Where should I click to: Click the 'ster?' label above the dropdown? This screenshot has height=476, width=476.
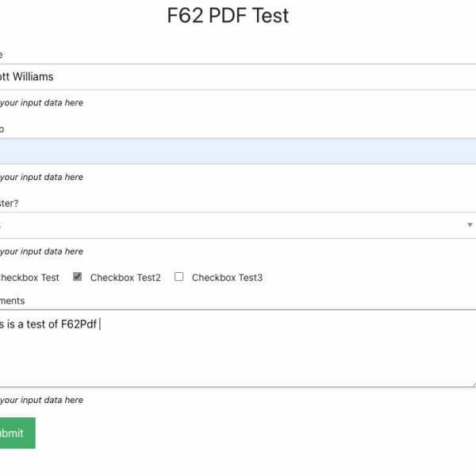[10, 203]
